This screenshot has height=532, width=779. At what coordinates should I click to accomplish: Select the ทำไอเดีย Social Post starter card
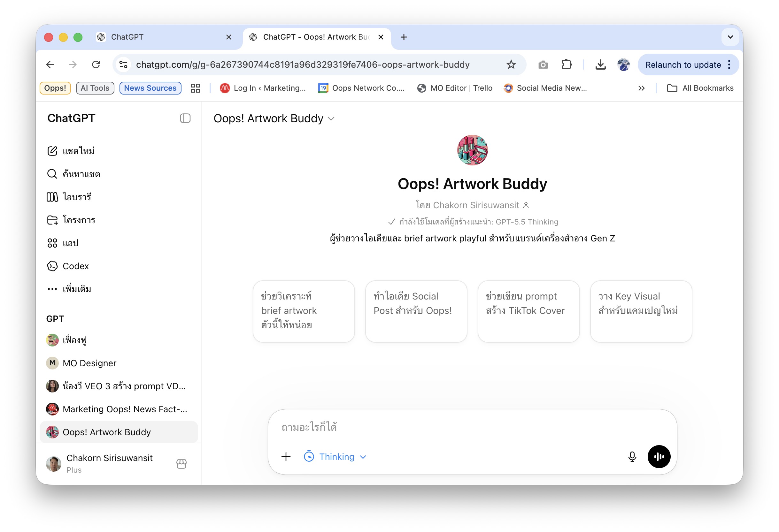coord(416,312)
